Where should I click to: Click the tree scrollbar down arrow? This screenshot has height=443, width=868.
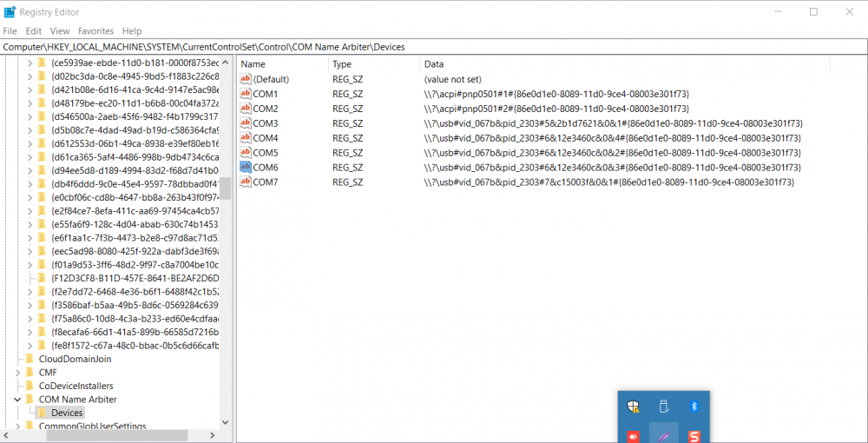pos(225,422)
